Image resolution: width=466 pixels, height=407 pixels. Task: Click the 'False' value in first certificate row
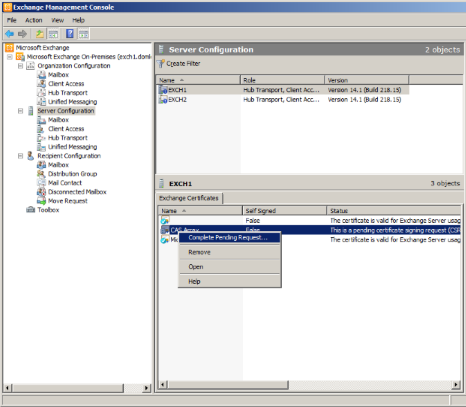tap(253, 220)
